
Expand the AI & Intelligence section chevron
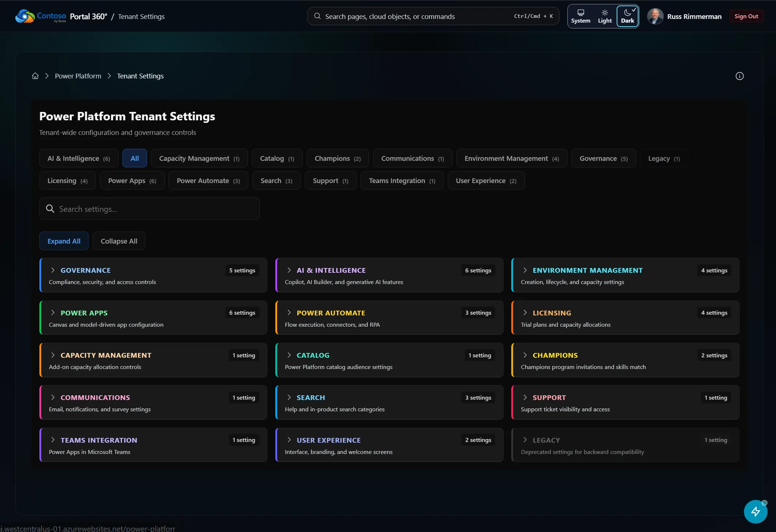289,270
